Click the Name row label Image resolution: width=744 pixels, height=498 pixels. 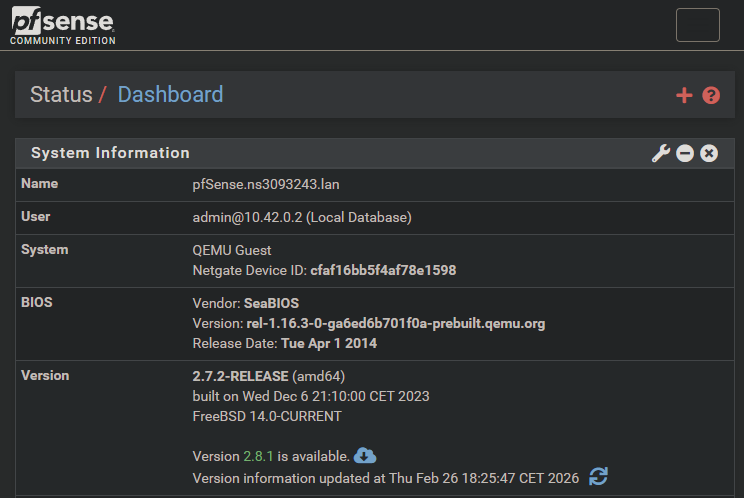(39, 184)
